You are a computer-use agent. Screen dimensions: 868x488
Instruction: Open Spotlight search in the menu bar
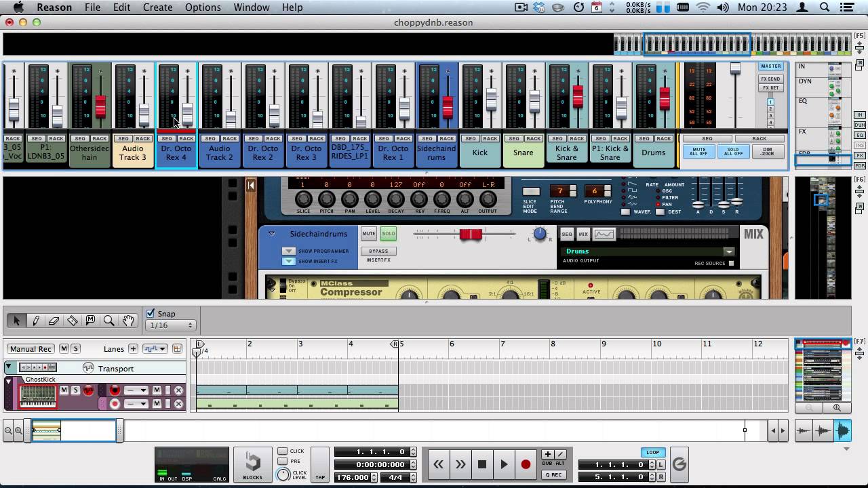click(x=825, y=7)
